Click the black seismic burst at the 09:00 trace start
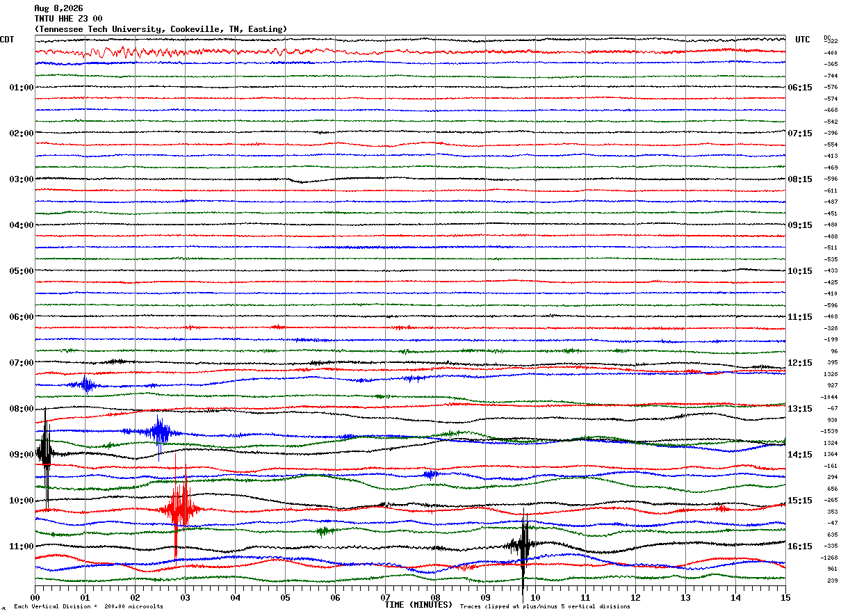The width and height of the screenshot is (841, 616). click(45, 452)
